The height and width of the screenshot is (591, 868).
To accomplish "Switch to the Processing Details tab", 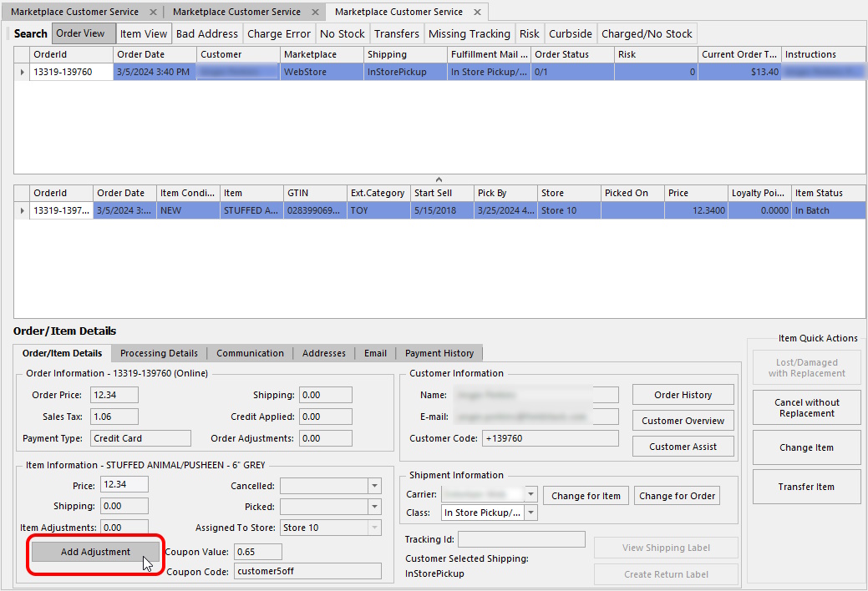I will point(159,353).
